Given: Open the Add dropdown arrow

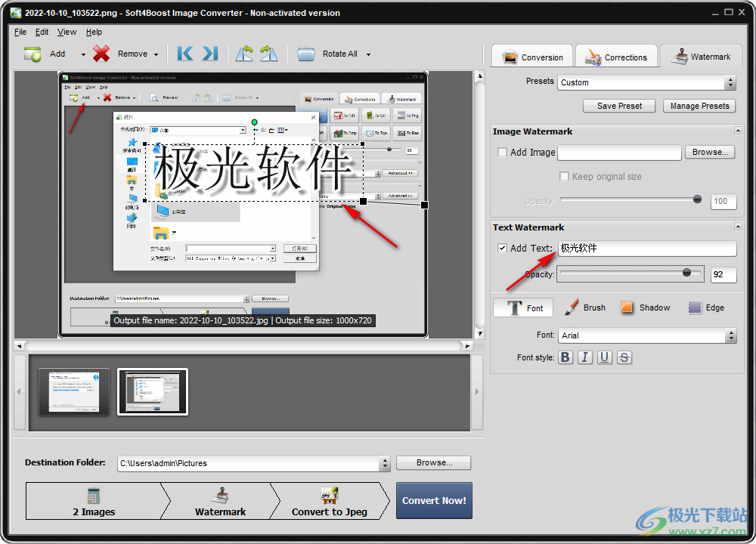Looking at the screenshot, I should point(83,54).
